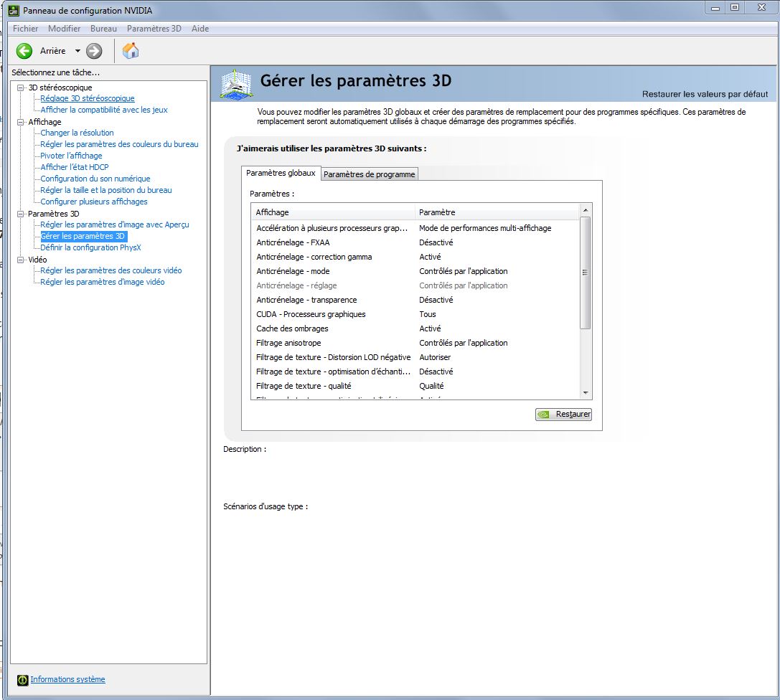The image size is (780, 700).
Task: Open Régler les paramètres des couleurs vidéo
Action: (111, 270)
